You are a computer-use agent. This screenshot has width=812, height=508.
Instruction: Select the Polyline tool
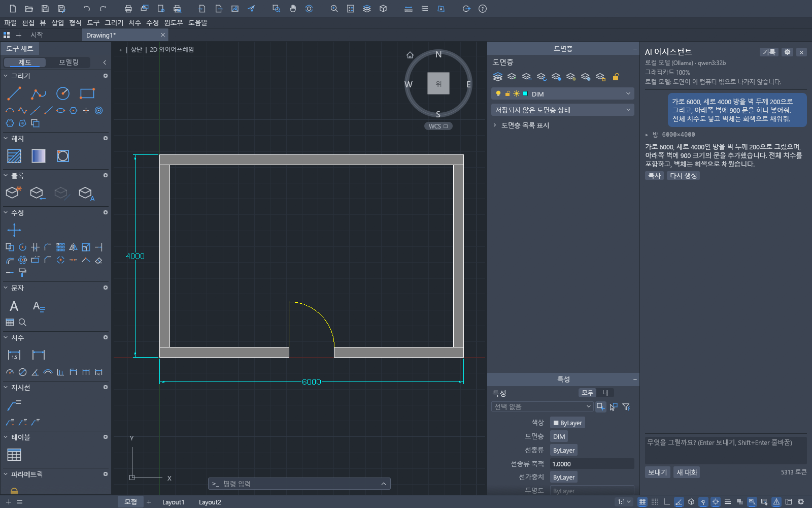point(39,93)
